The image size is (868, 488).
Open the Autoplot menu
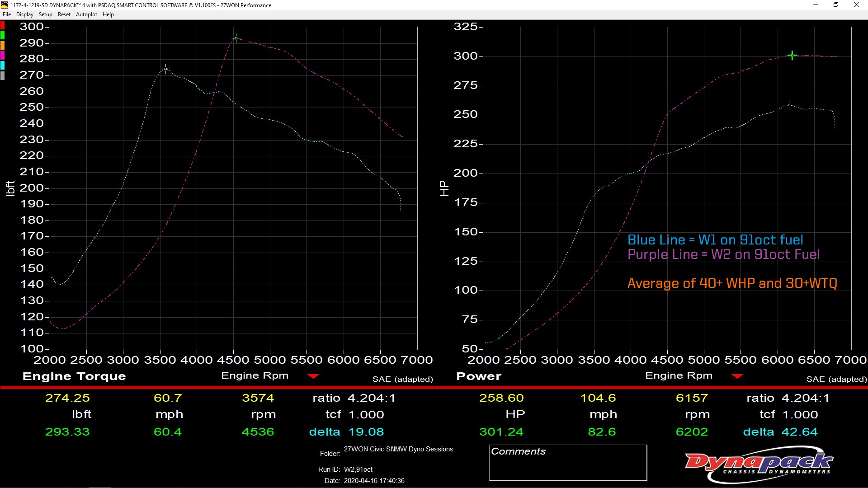point(86,14)
